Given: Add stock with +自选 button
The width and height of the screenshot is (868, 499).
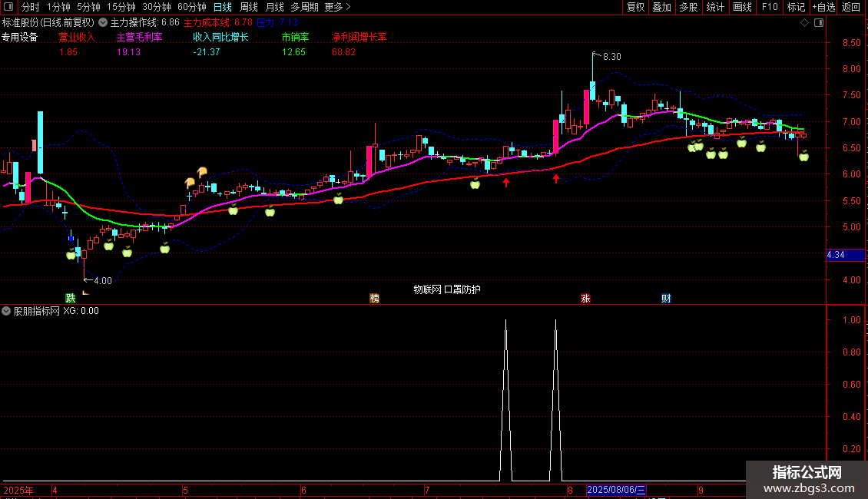Looking at the screenshot, I should pyautogui.click(x=823, y=7).
